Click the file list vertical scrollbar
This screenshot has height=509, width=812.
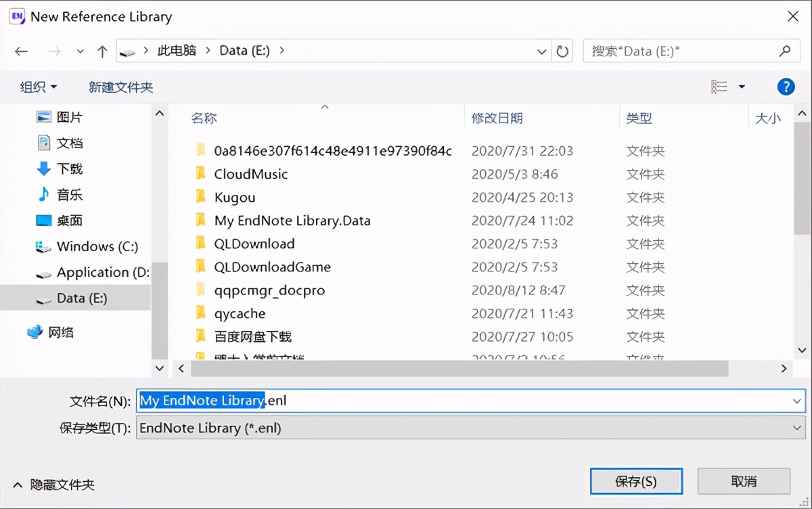coord(803,179)
